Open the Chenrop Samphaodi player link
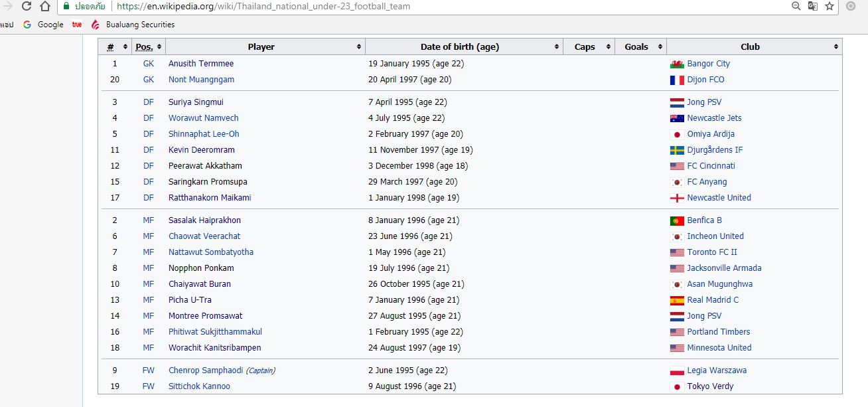 tap(206, 370)
